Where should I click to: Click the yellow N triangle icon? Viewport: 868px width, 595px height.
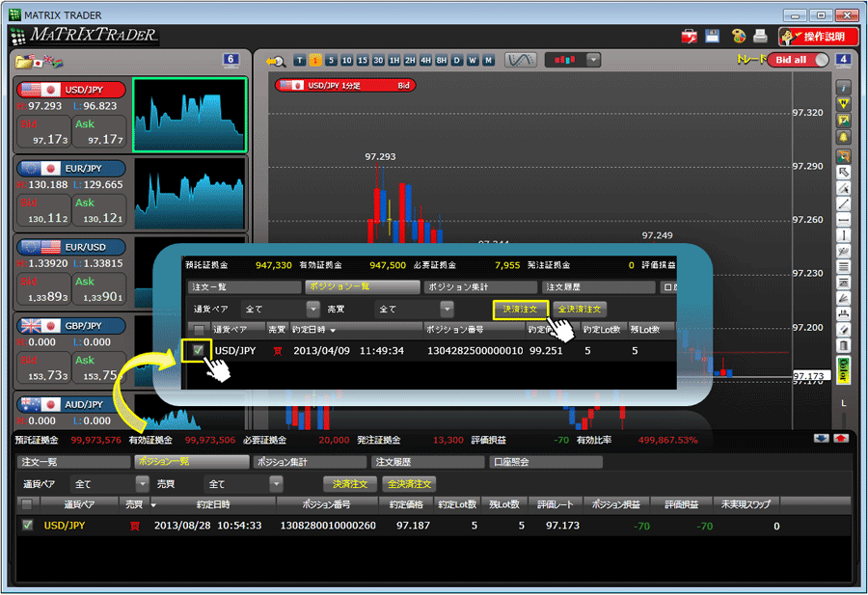[843, 104]
